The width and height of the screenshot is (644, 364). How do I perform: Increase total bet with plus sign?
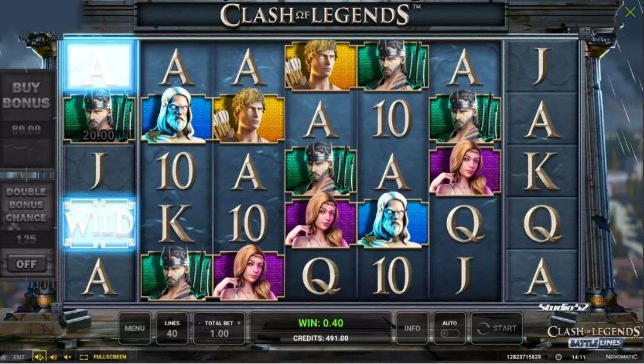(239, 323)
